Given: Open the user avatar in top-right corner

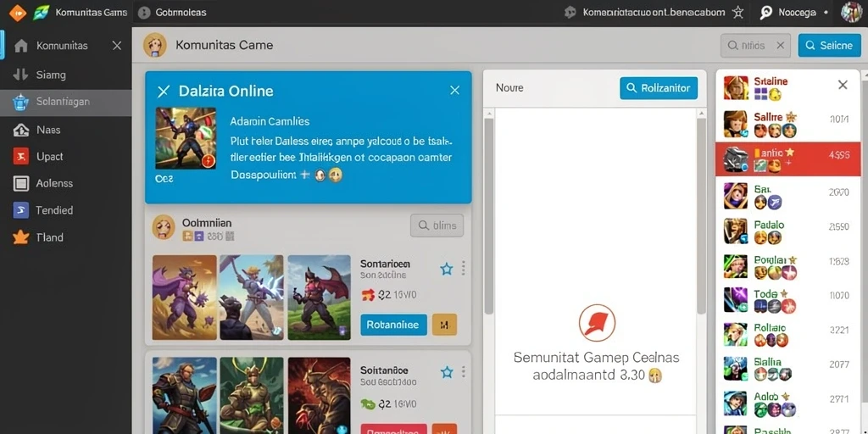Looking at the screenshot, I should [851, 12].
